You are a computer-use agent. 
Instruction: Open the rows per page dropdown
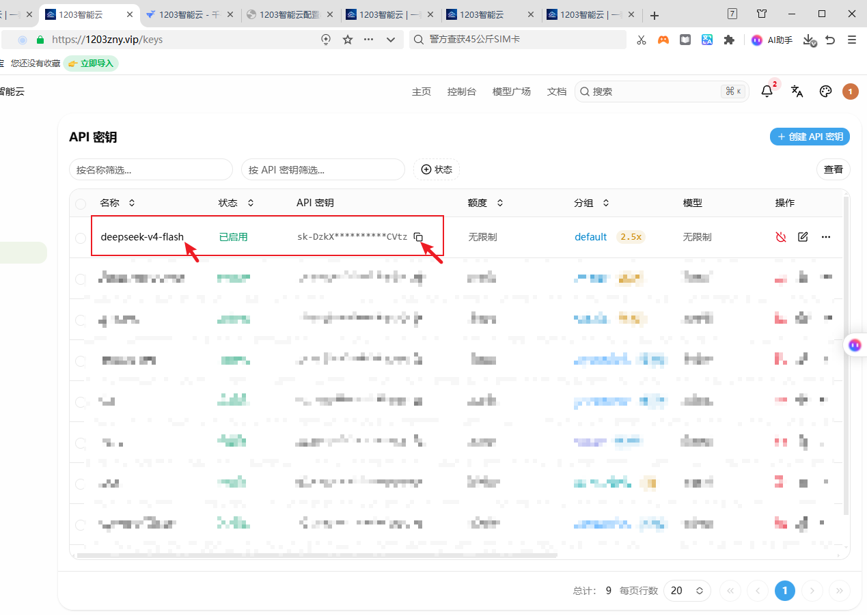(x=687, y=590)
